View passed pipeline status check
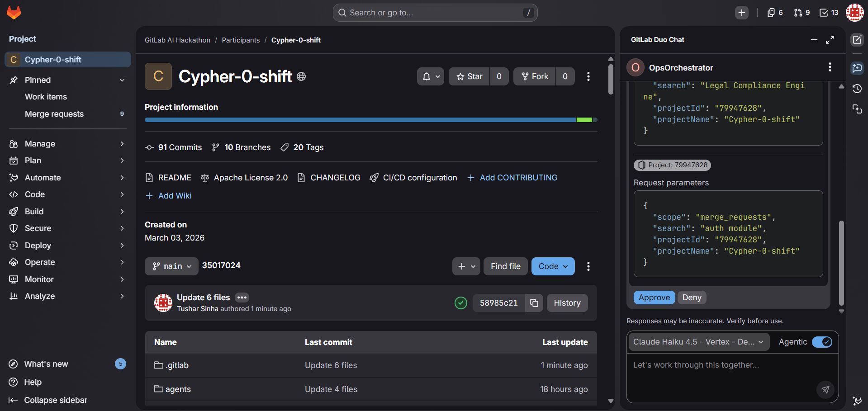868x411 pixels. (461, 303)
